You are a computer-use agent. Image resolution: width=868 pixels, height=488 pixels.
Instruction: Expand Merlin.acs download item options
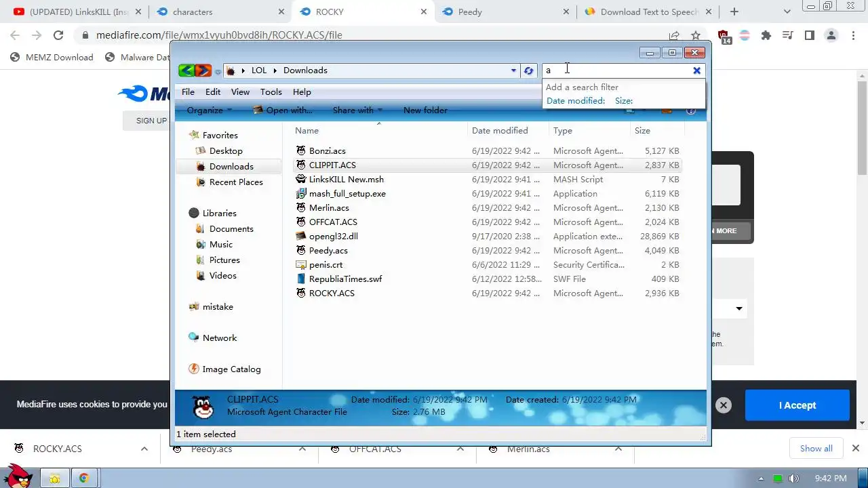coord(618,449)
